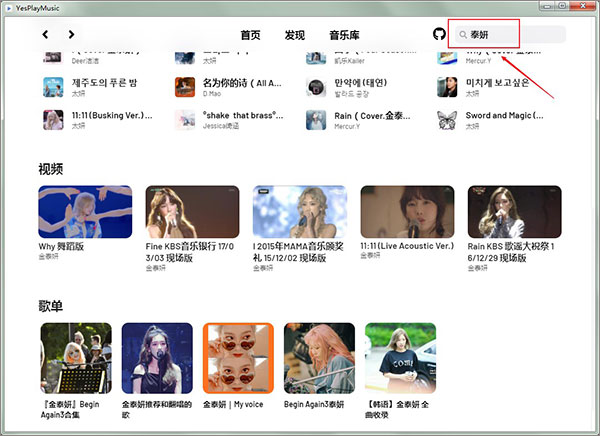Screen dimensions: 600x436
Task: Open the GitHub repository icon
Action: [439, 34]
